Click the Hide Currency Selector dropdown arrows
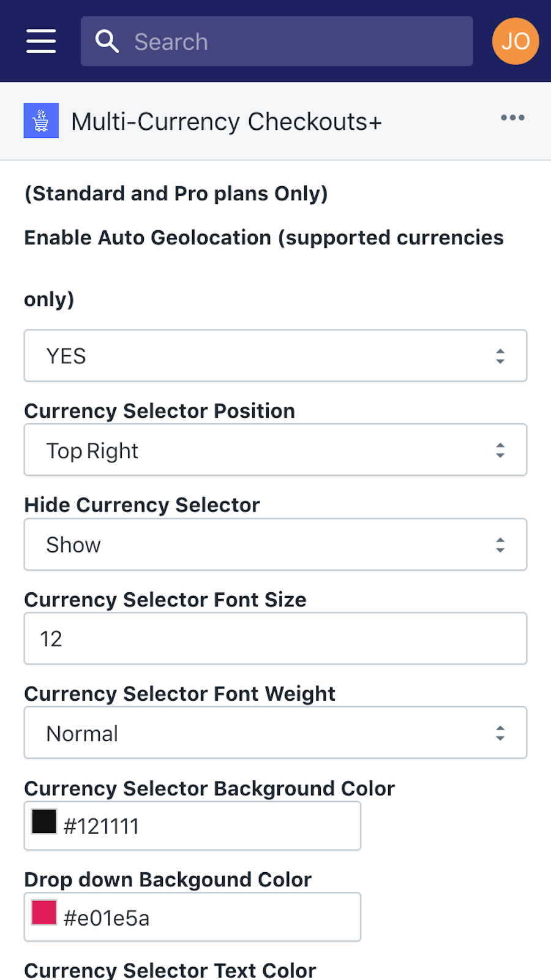 500,545
